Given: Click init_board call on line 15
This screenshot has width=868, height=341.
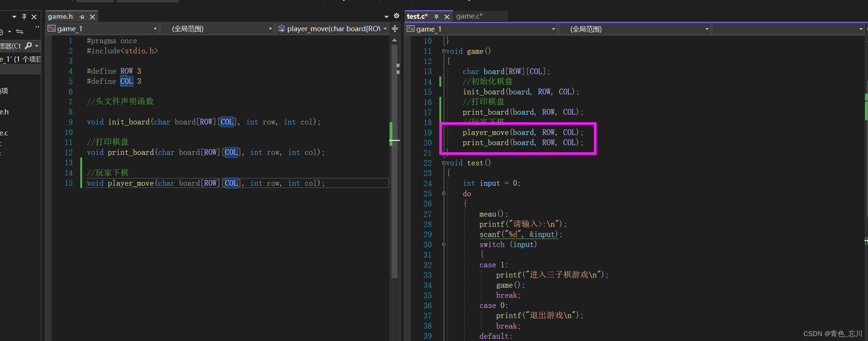Looking at the screenshot, I should coord(521,92).
